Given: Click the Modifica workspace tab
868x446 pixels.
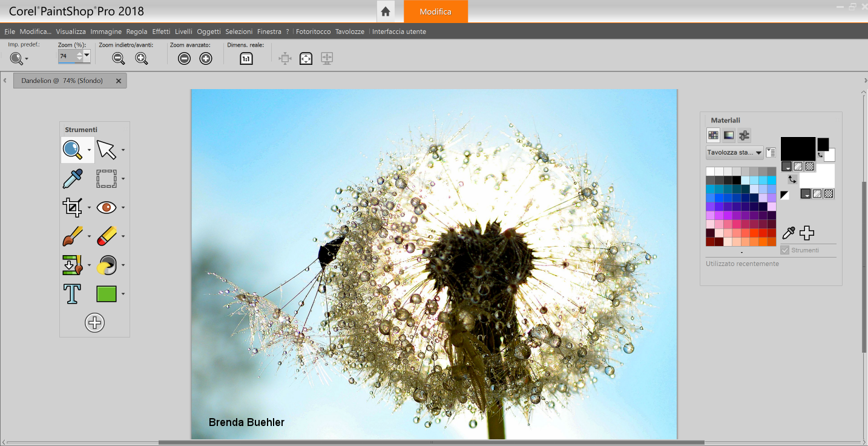Looking at the screenshot, I should 436,12.
